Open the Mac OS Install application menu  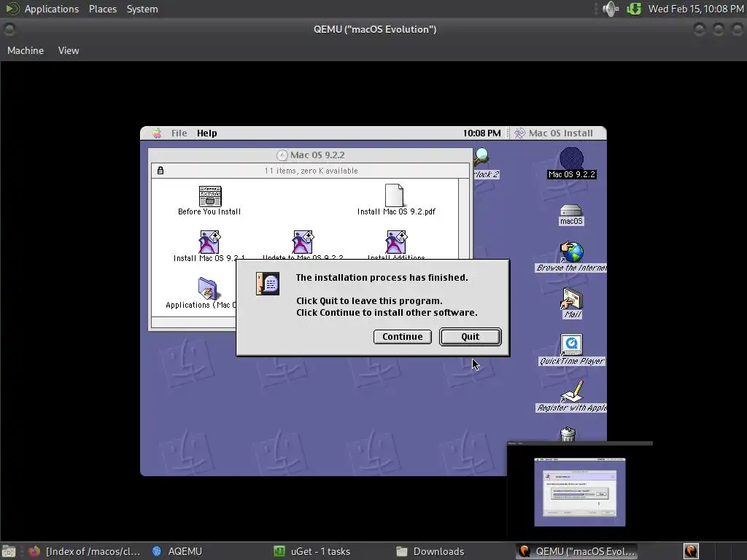coord(555,133)
